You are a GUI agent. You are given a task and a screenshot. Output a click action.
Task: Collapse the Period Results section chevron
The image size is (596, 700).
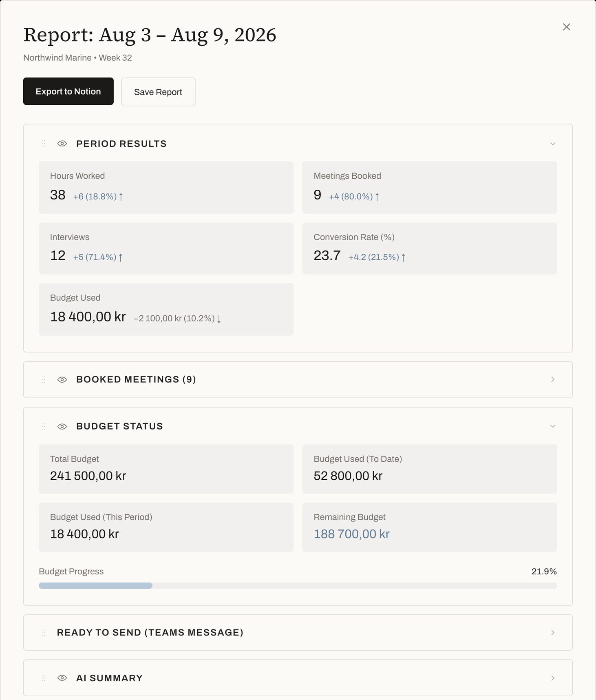click(x=553, y=144)
